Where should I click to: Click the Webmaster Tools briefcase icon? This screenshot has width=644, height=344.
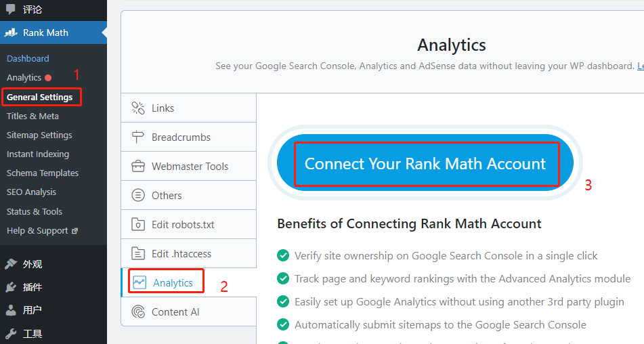(x=138, y=167)
